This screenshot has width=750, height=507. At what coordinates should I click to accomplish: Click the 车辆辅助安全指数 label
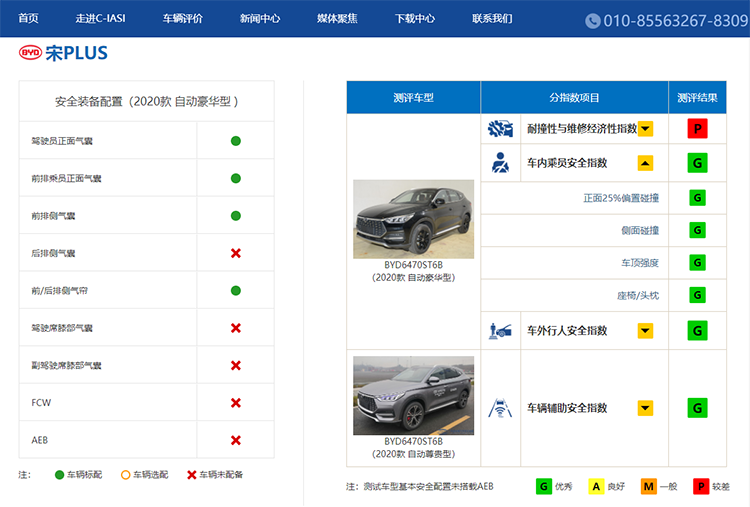coord(567,408)
